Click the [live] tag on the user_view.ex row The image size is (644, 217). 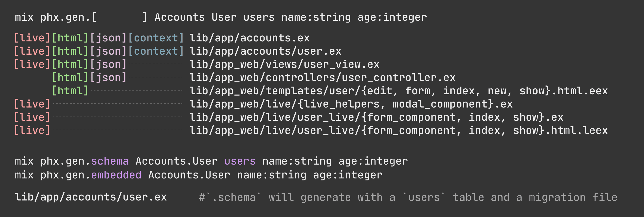[32, 64]
